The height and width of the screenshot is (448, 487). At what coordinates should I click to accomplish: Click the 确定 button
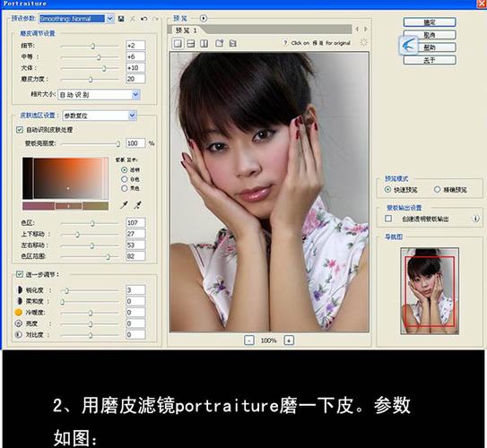point(430,22)
